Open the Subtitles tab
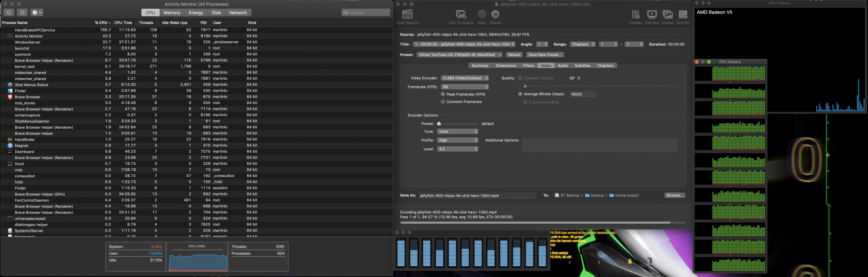This screenshot has width=868, height=277. pyautogui.click(x=582, y=65)
